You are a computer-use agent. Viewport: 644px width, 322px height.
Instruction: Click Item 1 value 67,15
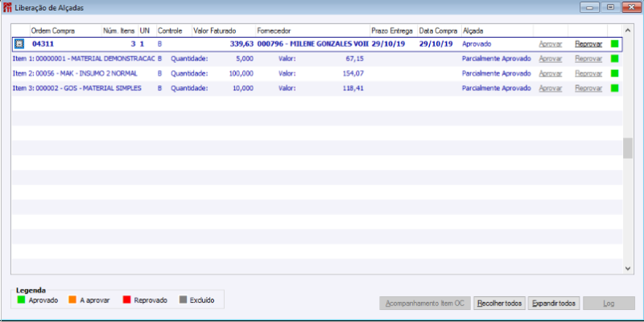(x=355, y=59)
